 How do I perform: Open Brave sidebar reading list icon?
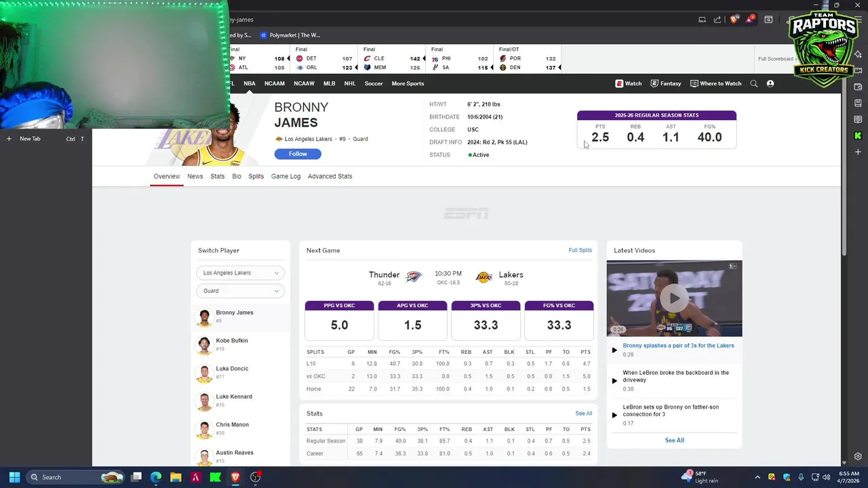click(858, 119)
